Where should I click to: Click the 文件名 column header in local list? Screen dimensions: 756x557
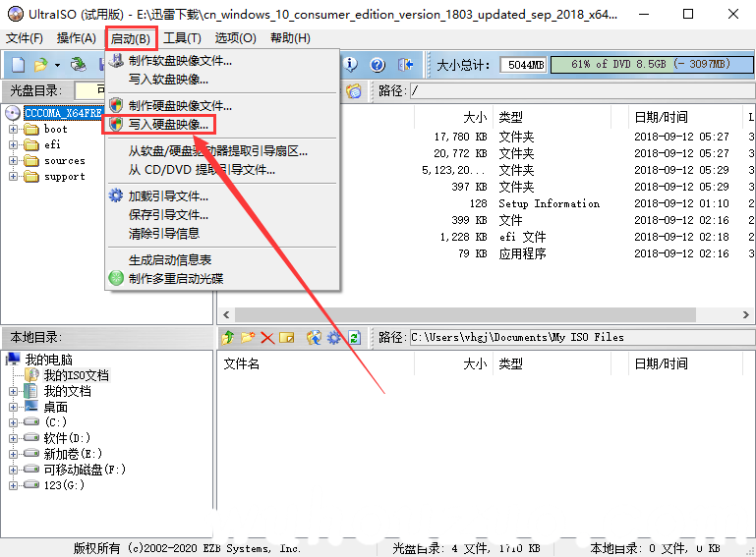(x=242, y=363)
